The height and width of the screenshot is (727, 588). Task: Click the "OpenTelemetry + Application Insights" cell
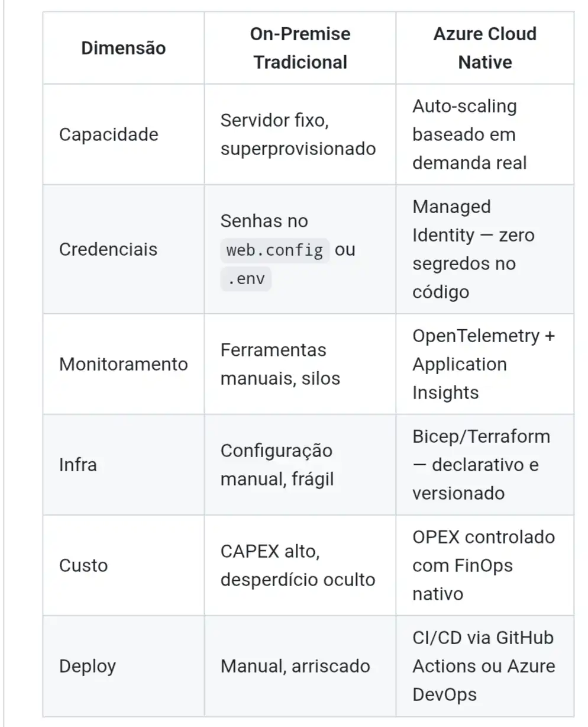point(483,364)
